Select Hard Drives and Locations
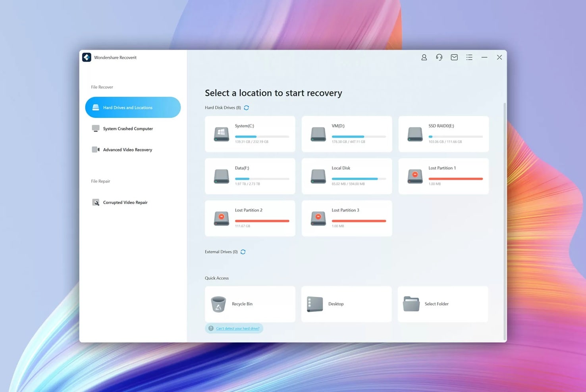This screenshot has height=392, width=586. (x=133, y=107)
